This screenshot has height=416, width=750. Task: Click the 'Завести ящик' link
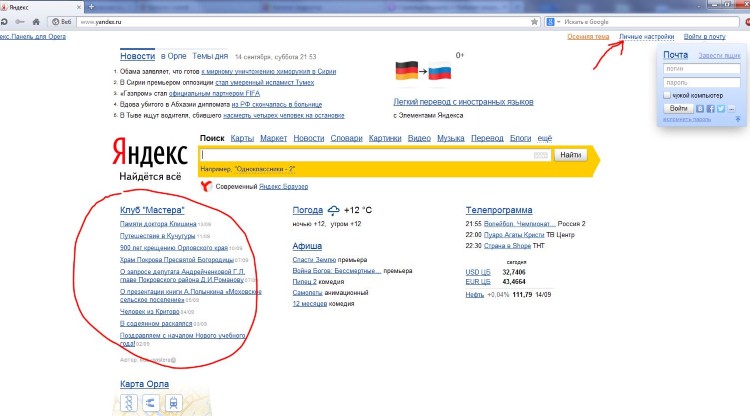pos(719,55)
